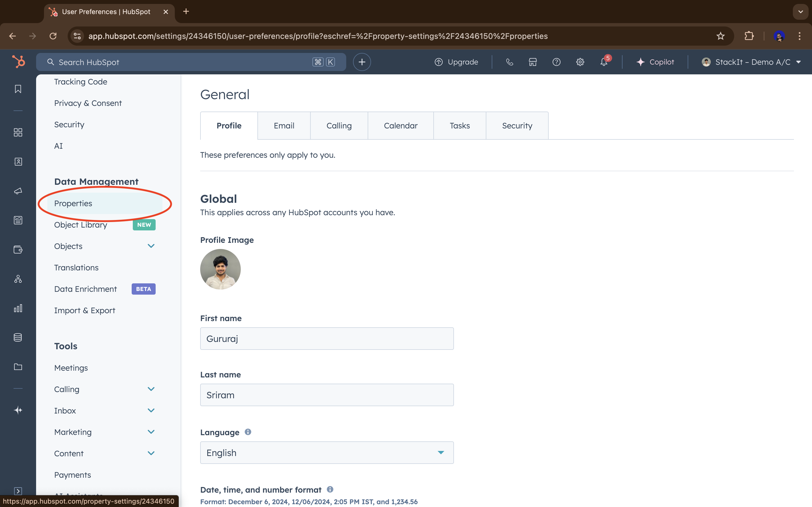Expand the Inbox tools section
Viewport: 812px width, 507px height.
[151, 410]
